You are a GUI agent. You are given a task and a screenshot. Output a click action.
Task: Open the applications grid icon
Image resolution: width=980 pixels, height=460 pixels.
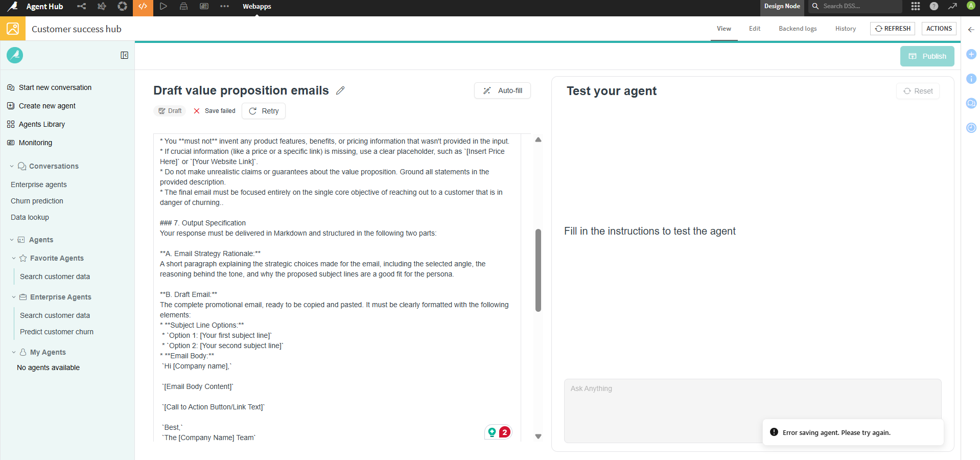(x=916, y=6)
